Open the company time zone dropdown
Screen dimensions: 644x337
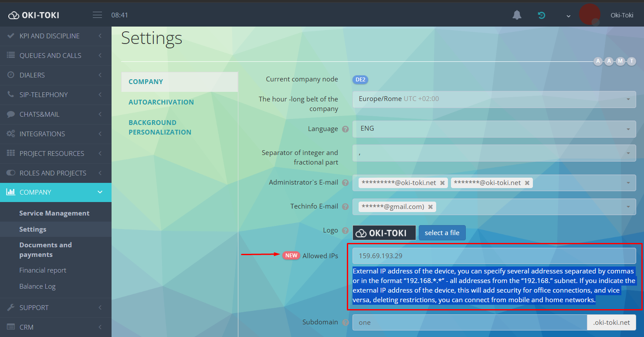(x=494, y=99)
